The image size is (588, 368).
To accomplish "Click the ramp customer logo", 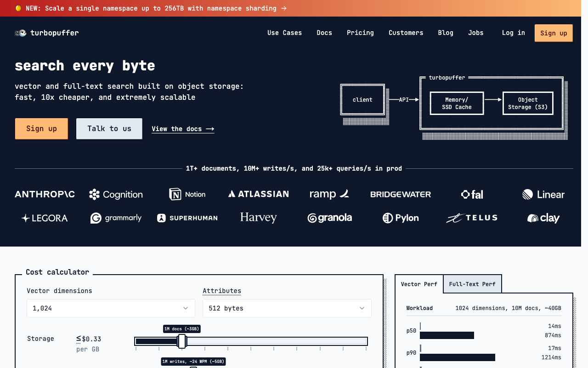I will click(329, 194).
